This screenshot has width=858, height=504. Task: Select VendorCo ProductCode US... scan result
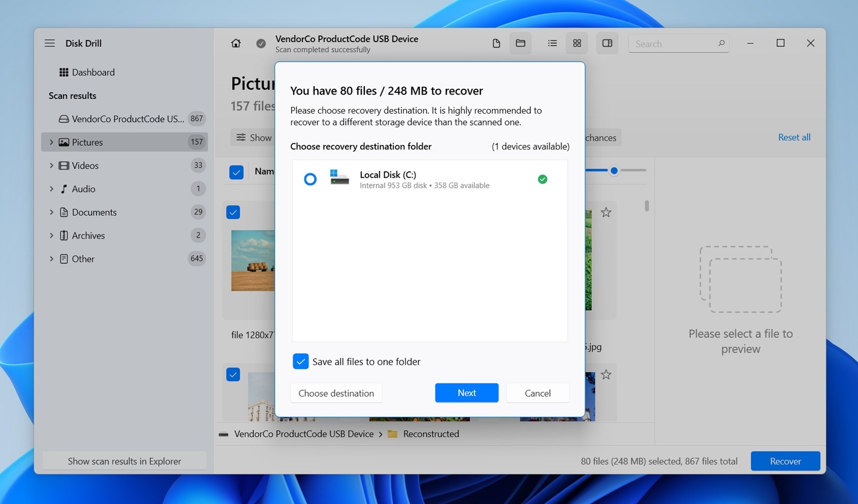click(124, 119)
